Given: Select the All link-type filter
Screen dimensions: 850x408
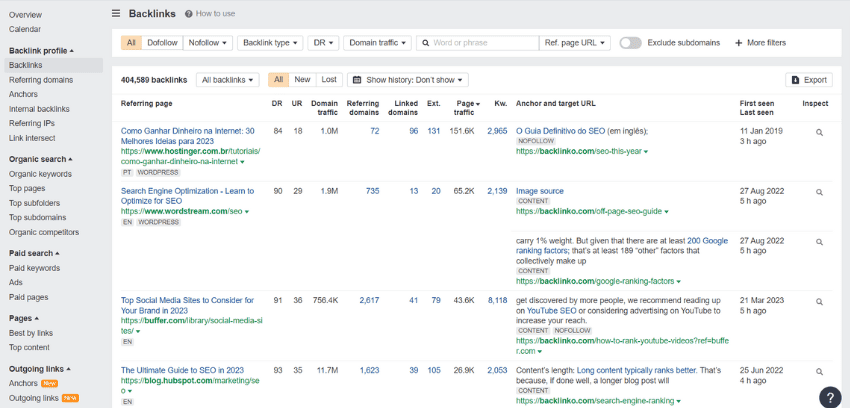Looking at the screenshot, I should coord(131,43).
